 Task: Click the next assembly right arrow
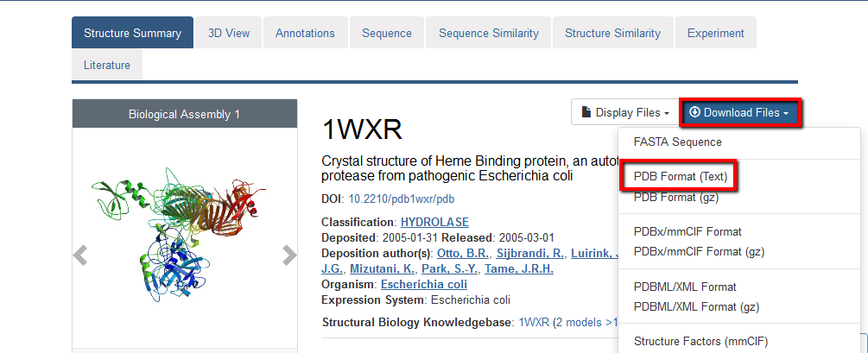(289, 255)
